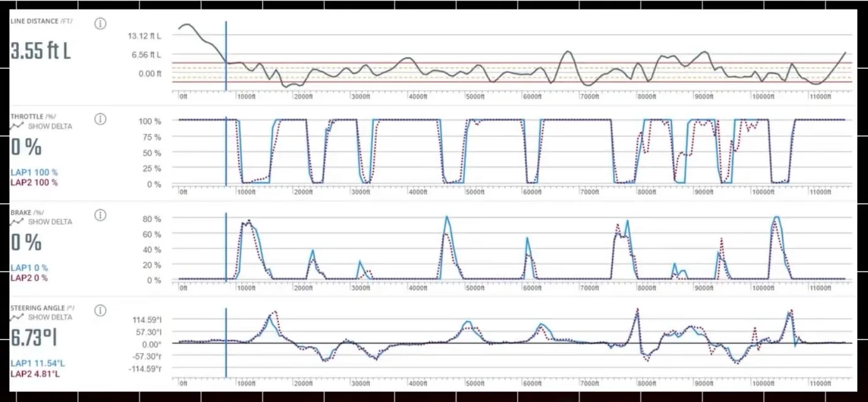Open the Throttle info icon
868x402 pixels.
point(100,119)
